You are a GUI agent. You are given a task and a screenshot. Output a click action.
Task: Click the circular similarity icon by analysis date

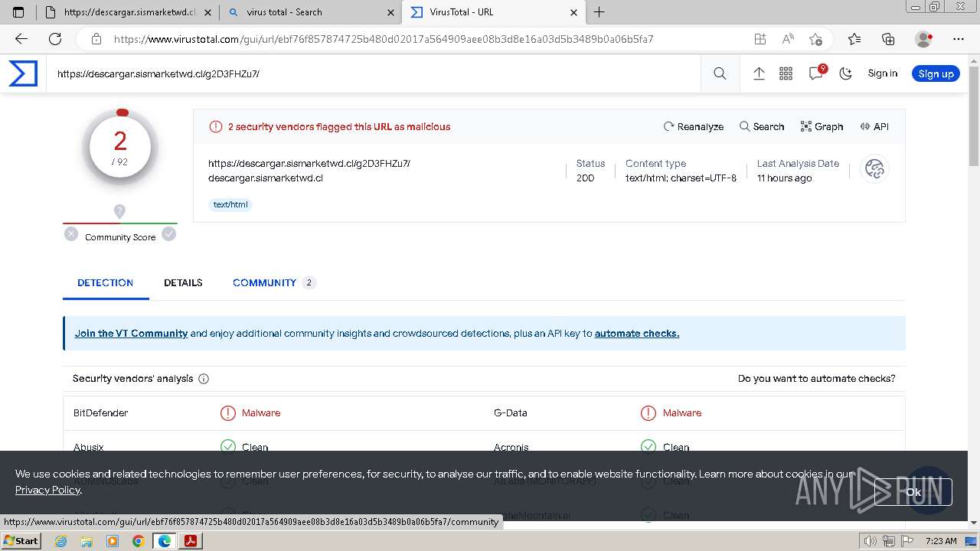coord(874,170)
